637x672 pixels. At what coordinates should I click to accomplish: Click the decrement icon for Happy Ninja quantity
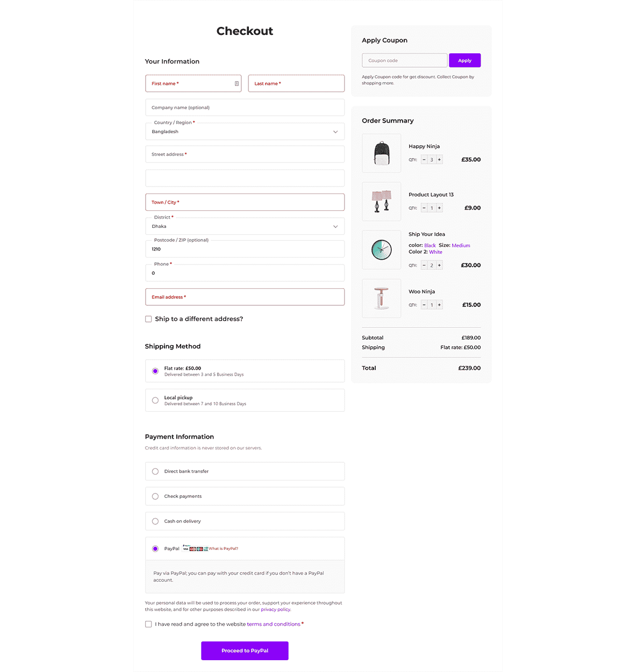pos(424,159)
